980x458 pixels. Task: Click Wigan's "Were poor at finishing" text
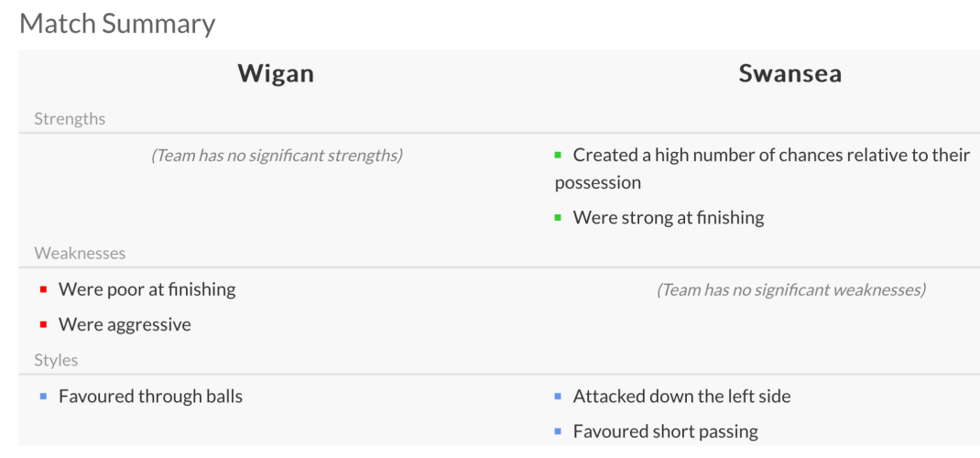tap(147, 289)
